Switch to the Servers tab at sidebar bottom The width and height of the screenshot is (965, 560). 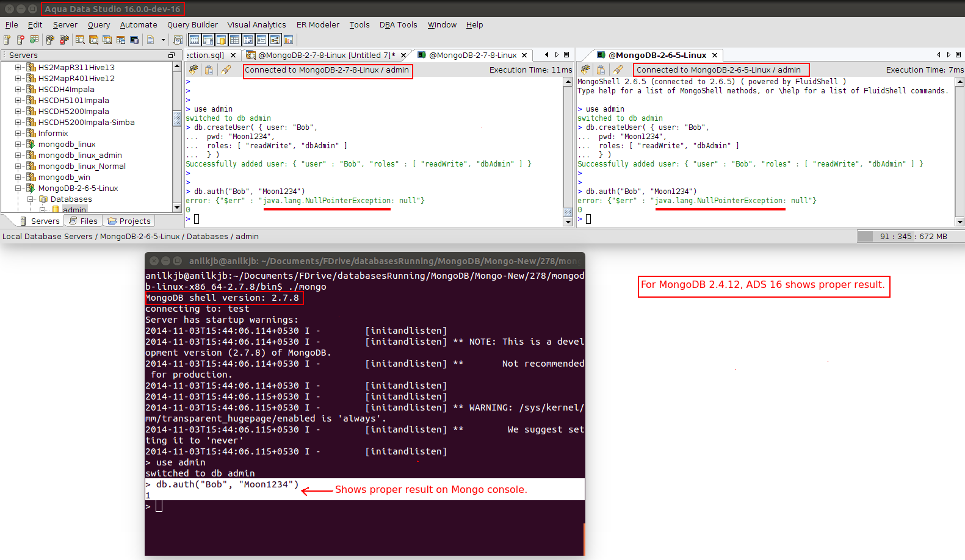click(x=40, y=221)
